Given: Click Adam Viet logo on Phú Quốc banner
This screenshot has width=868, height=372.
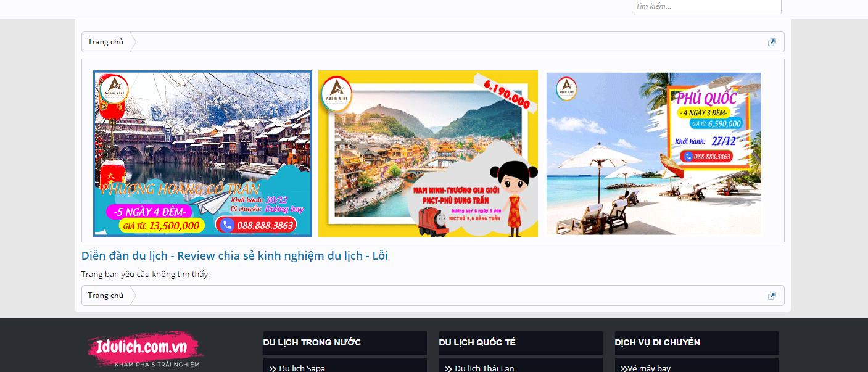Looking at the screenshot, I should click(566, 88).
